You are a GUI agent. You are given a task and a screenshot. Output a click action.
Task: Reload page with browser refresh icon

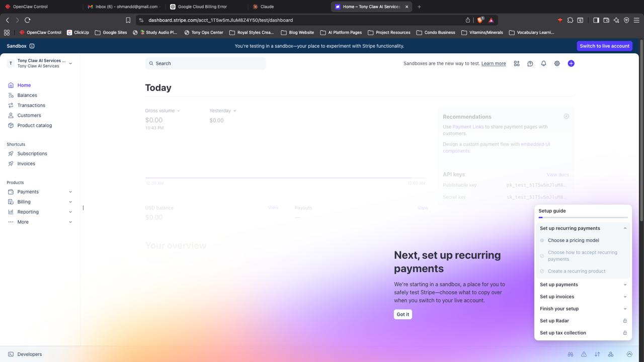pos(28,20)
